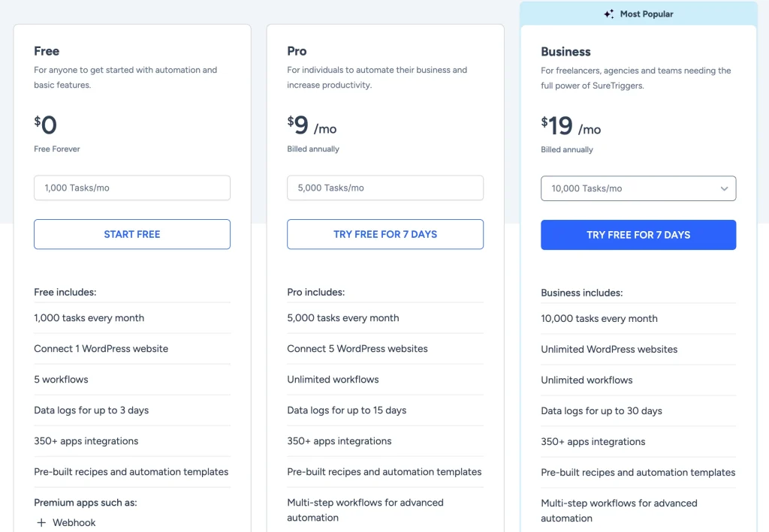Expand the chevron on the Business tasks selector
This screenshot has height=532, width=769.
724,188
